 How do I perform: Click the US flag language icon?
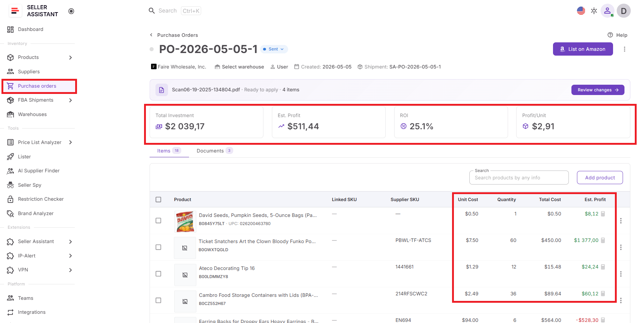[581, 11]
